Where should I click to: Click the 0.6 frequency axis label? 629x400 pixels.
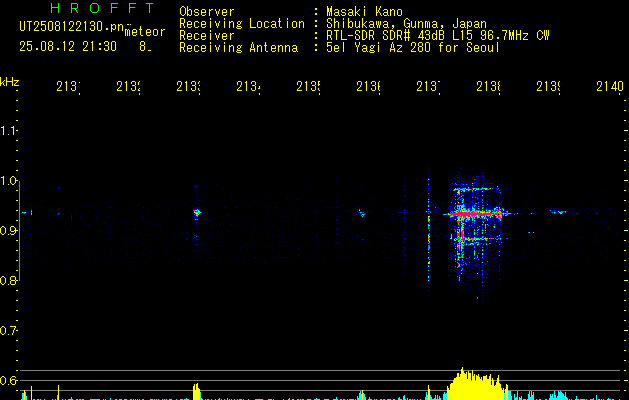point(8,380)
